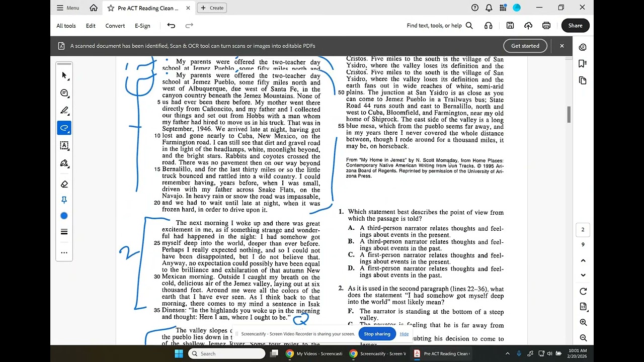Show hidden system tray icons

coord(507,353)
